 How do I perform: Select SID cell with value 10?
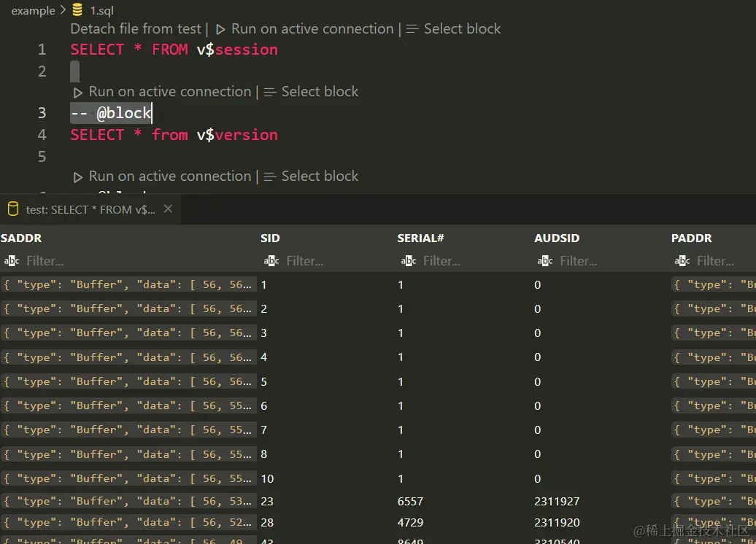(267, 478)
